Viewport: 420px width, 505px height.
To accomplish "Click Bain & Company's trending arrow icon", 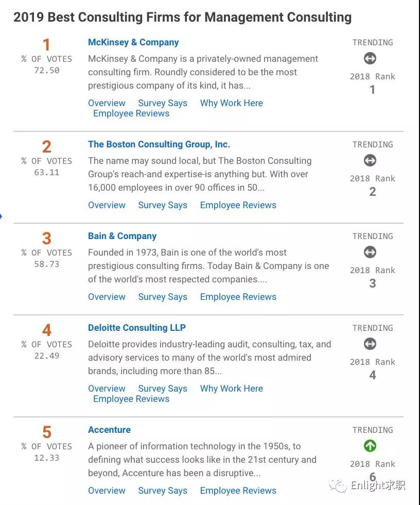I will click(x=370, y=252).
